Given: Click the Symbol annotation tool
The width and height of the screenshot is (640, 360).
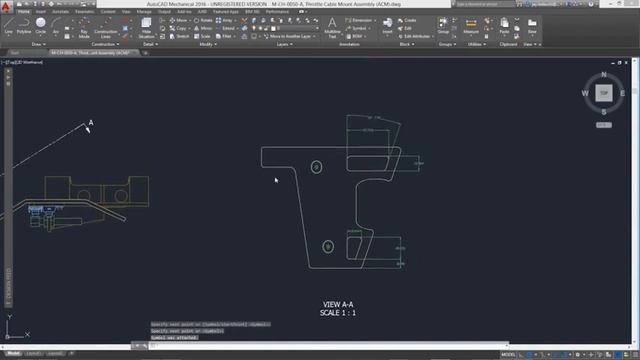Looking at the screenshot, I should 357,28.
